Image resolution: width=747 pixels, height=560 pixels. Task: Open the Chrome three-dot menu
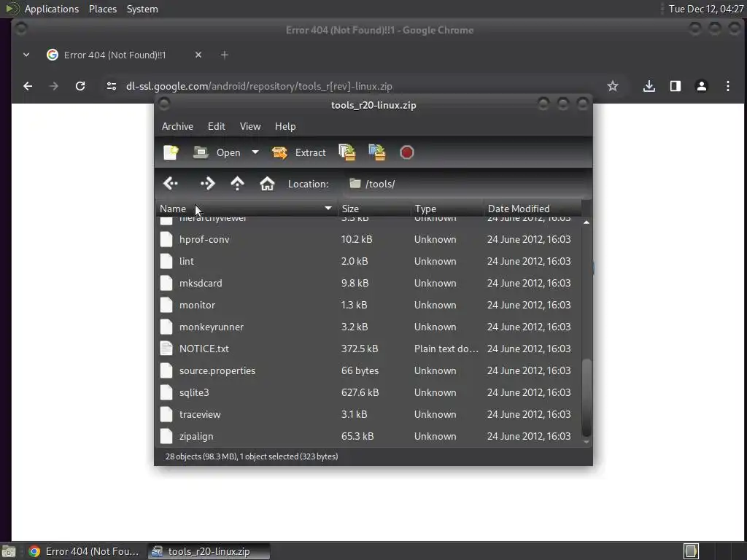coord(727,86)
